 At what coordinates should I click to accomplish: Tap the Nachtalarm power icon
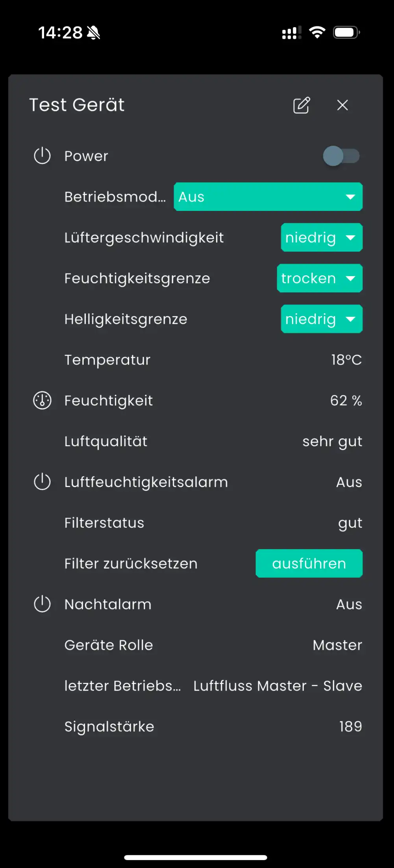[42, 604]
